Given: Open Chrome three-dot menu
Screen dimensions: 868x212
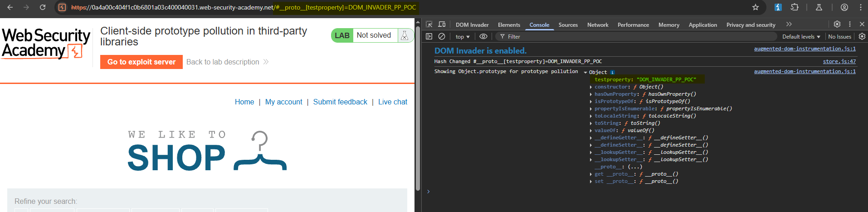Looking at the screenshot, I should [861, 7].
